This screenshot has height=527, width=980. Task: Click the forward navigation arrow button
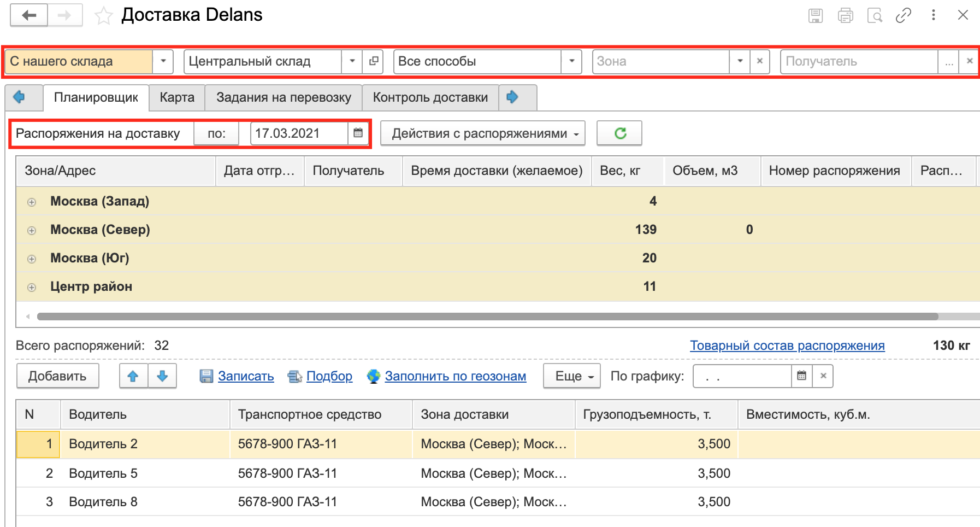tap(65, 15)
